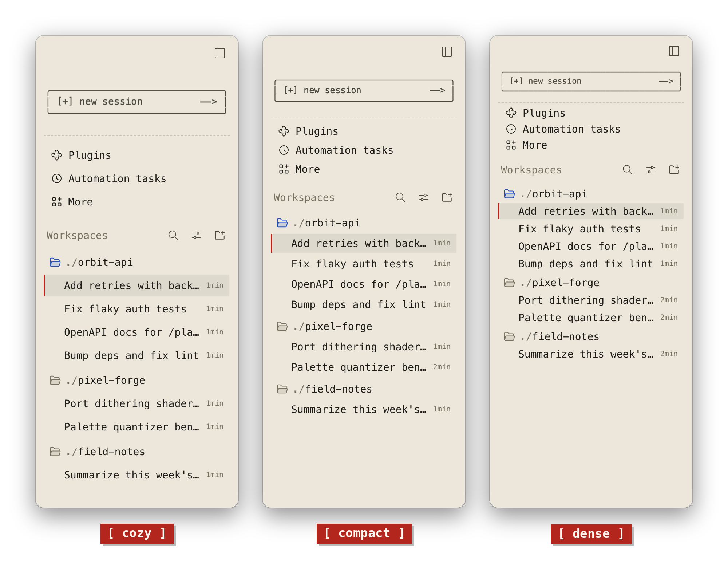
Task: Click add-workspace folder icon in compact panel
Action: pyautogui.click(x=447, y=197)
